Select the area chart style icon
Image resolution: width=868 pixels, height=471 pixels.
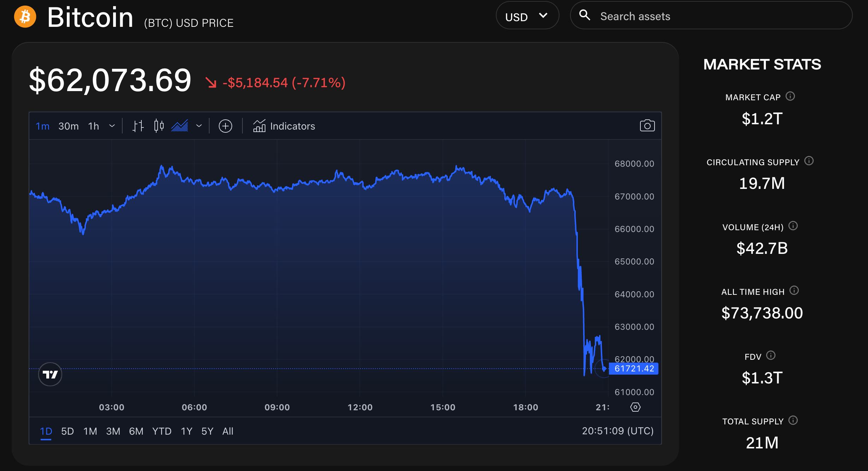pyautogui.click(x=180, y=126)
